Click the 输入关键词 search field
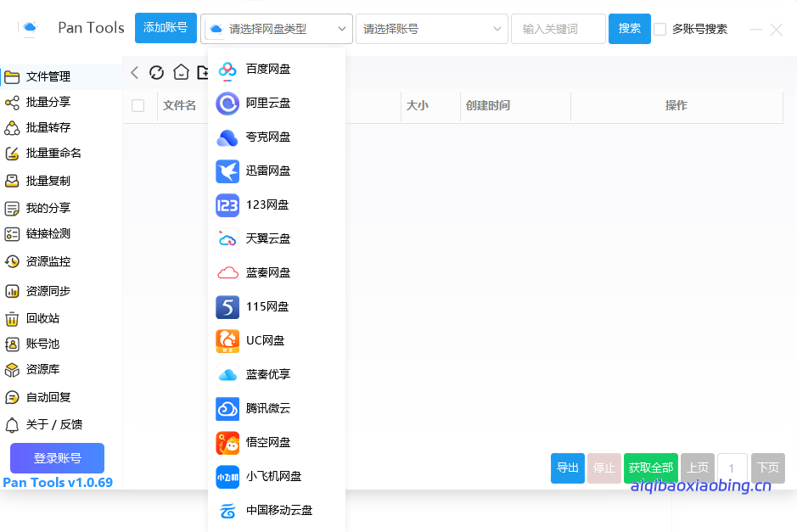The height and width of the screenshot is (532, 797). 558,29
